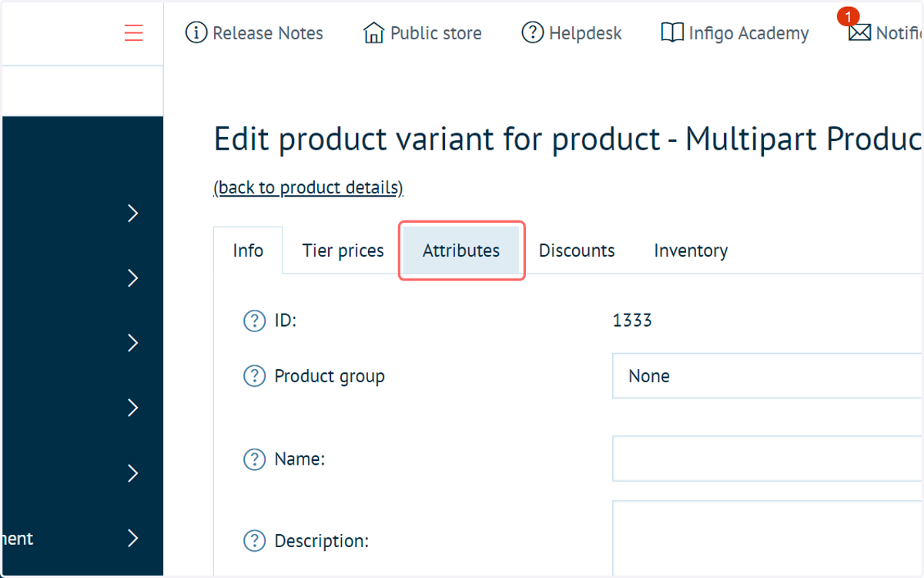Screen dimensions: 924x578
Task: Open Helpdesk link
Action: coord(585,33)
